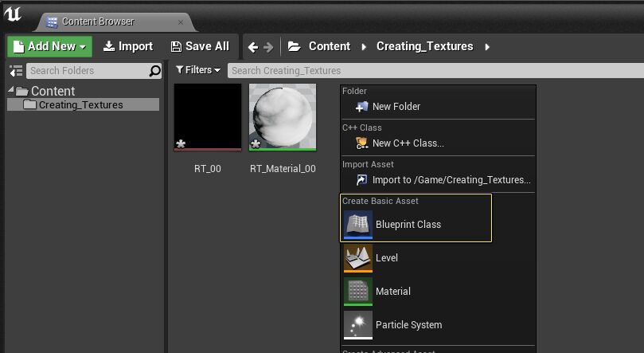Select the Creating_Textures folder in tree
This screenshot has height=353, width=644.
[83, 105]
